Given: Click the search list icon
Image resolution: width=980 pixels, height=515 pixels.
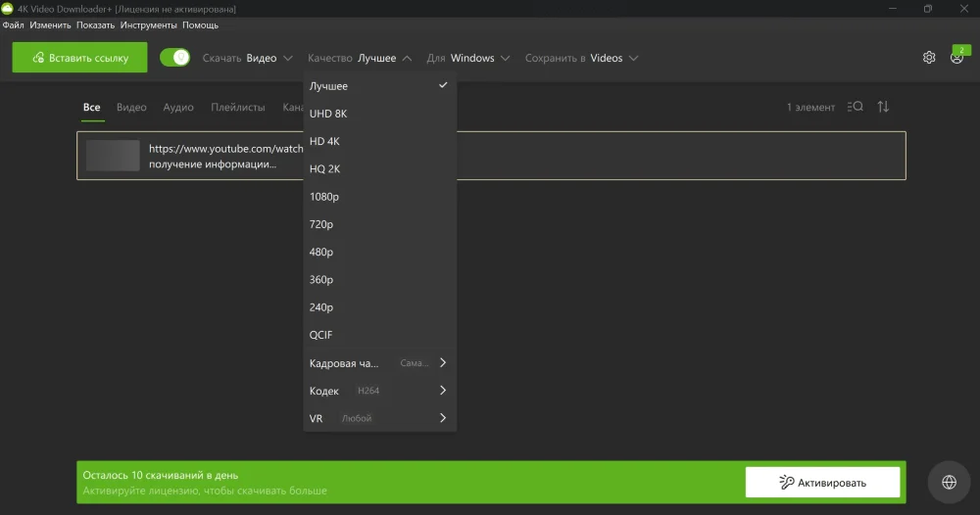Looking at the screenshot, I should 855,107.
